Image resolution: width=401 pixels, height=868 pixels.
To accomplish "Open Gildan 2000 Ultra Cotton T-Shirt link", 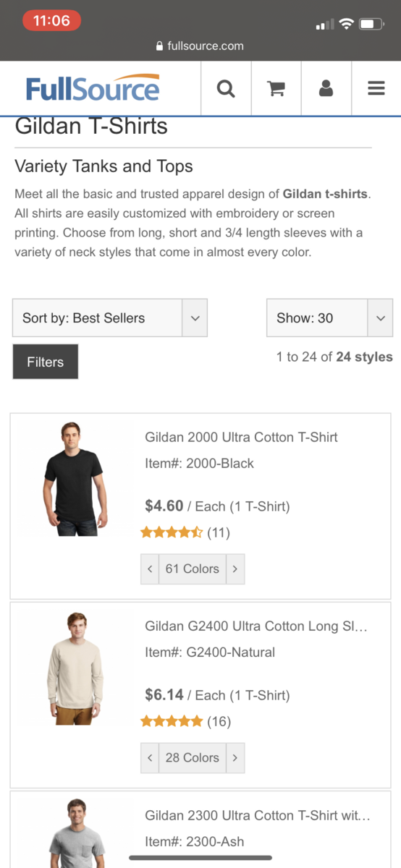I will click(241, 437).
